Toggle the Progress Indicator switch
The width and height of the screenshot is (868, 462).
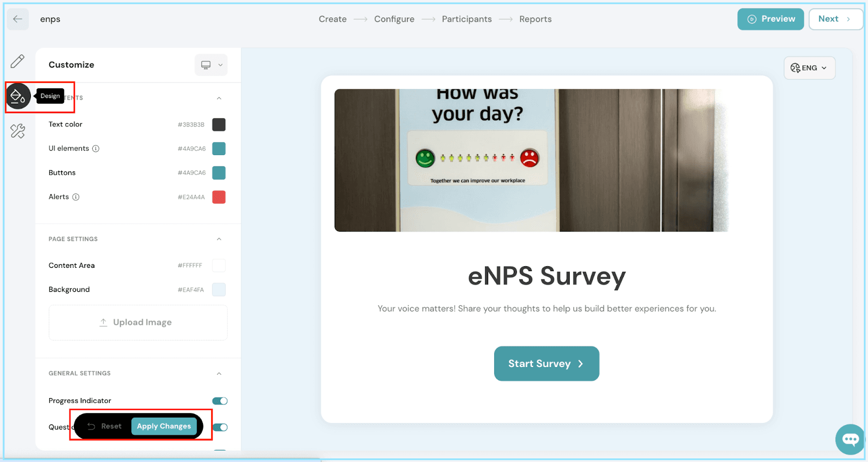(220, 401)
